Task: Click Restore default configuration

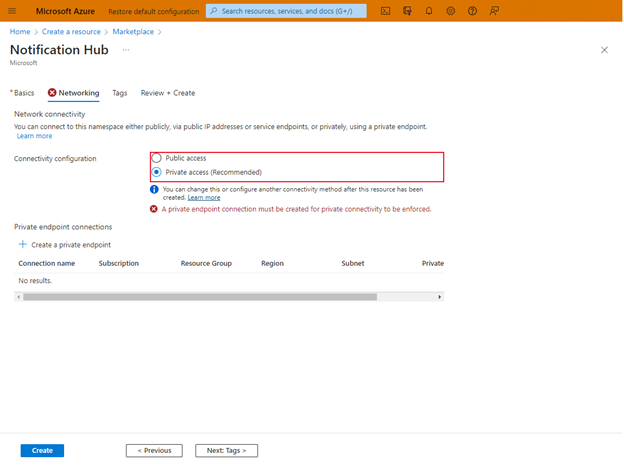Action: coord(154,12)
